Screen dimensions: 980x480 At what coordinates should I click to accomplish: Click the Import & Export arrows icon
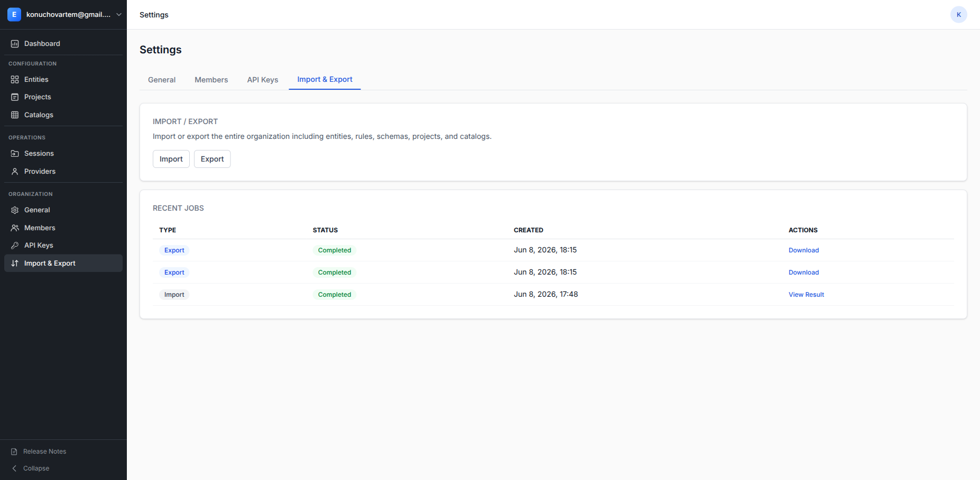tap(15, 263)
